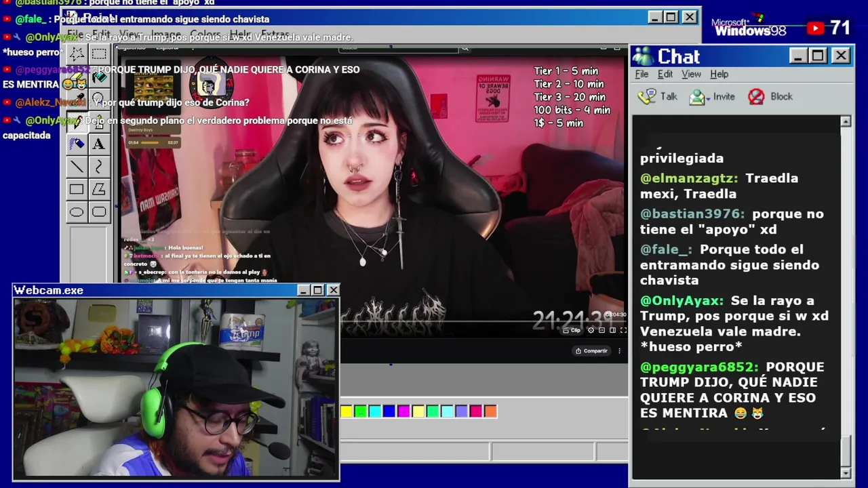Toggle fullscreen on the video player
The height and width of the screenshot is (488, 868).
pos(623,330)
